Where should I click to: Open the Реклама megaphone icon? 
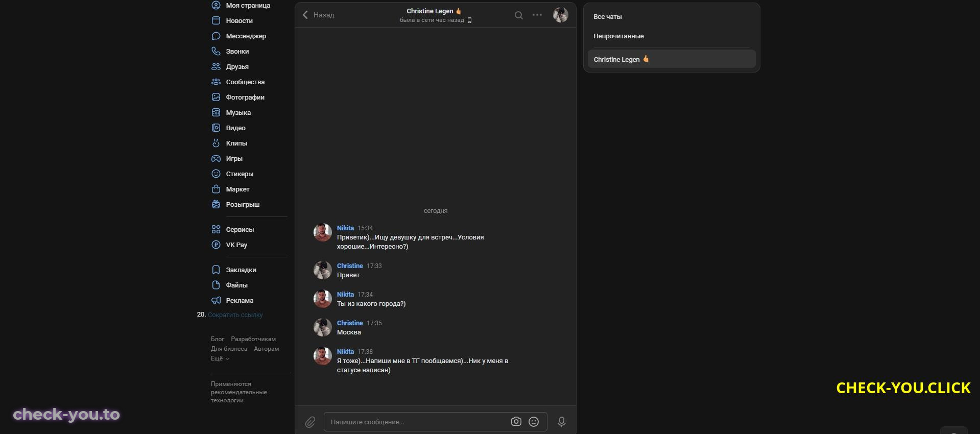click(216, 301)
